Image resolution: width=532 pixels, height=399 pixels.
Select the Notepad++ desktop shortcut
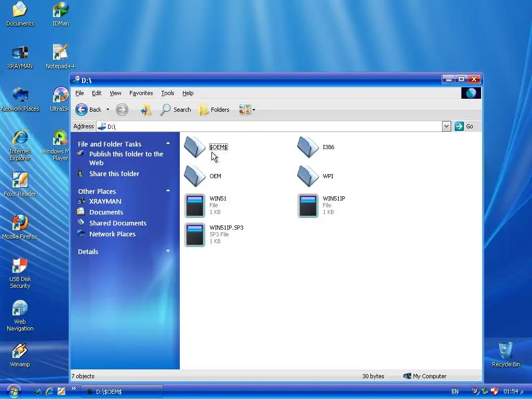[60, 57]
